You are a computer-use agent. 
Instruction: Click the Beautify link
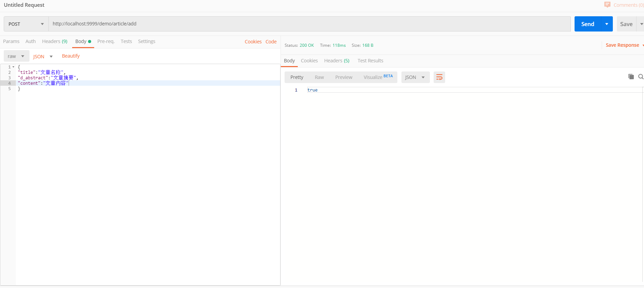(71, 56)
